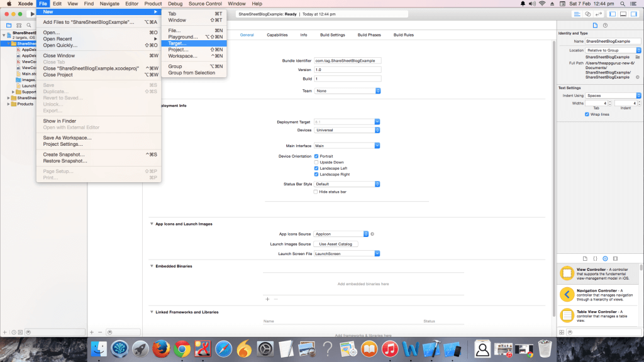Show the Standard editor icon

[577, 14]
